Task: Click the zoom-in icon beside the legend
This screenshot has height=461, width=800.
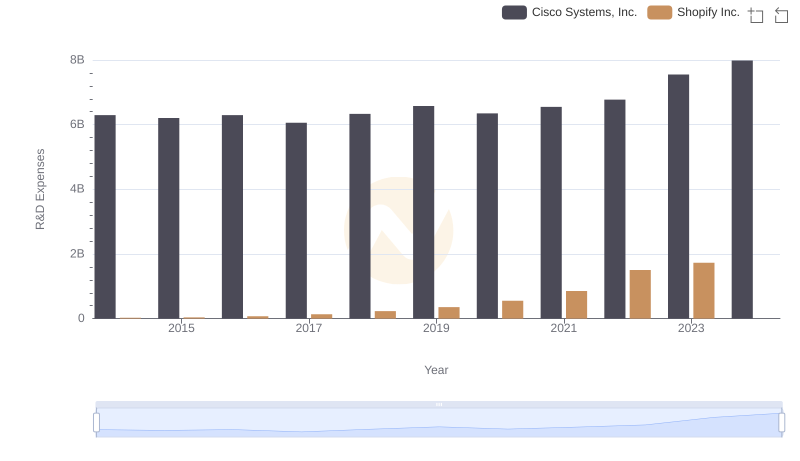Action: pyautogui.click(x=756, y=15)
